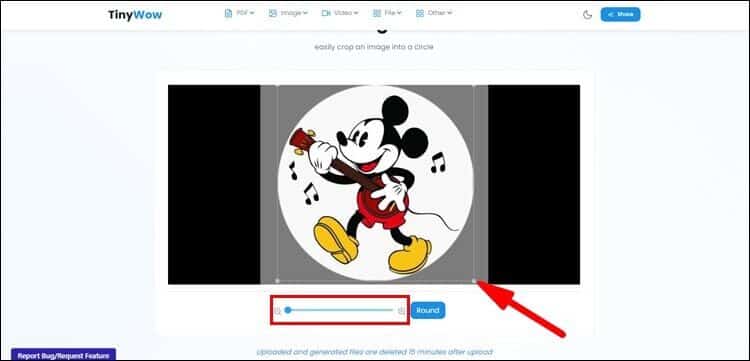Click the files deleted after 15 minutes notice

click(374, 352)
